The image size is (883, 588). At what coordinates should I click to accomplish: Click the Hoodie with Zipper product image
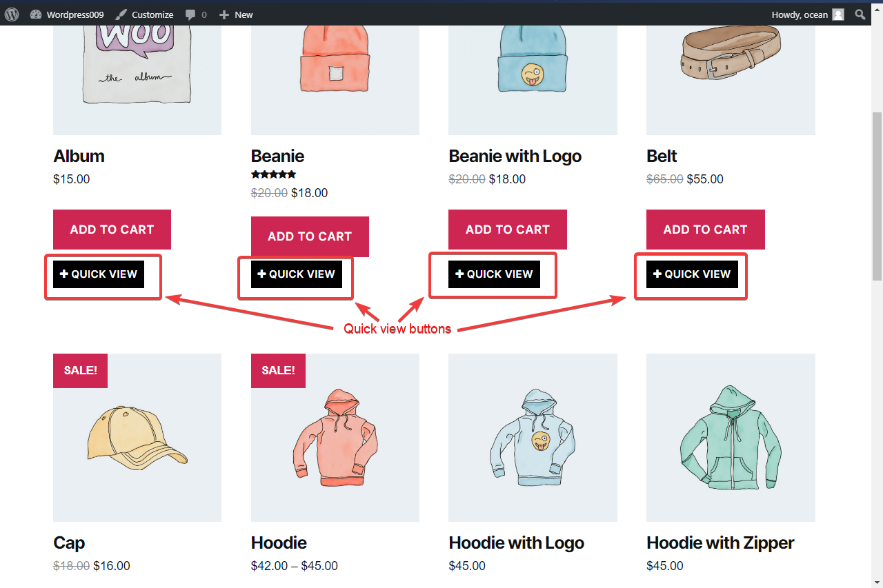click(x=731, y=437)
